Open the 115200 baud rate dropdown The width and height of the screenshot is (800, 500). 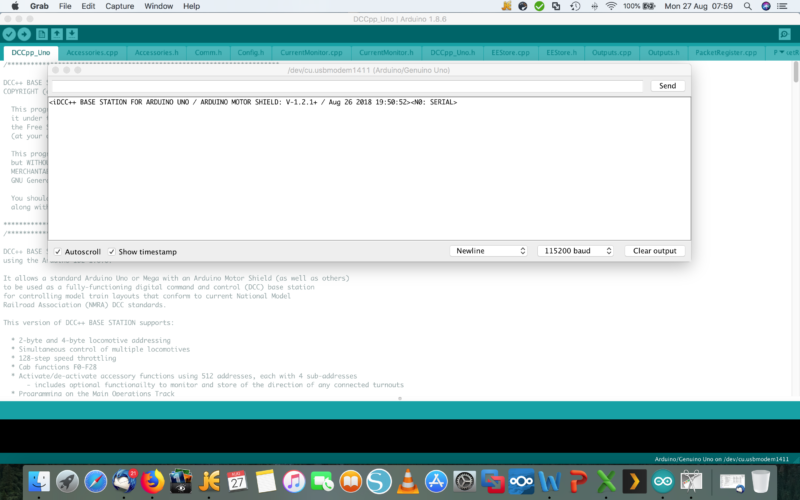[576, 251]
